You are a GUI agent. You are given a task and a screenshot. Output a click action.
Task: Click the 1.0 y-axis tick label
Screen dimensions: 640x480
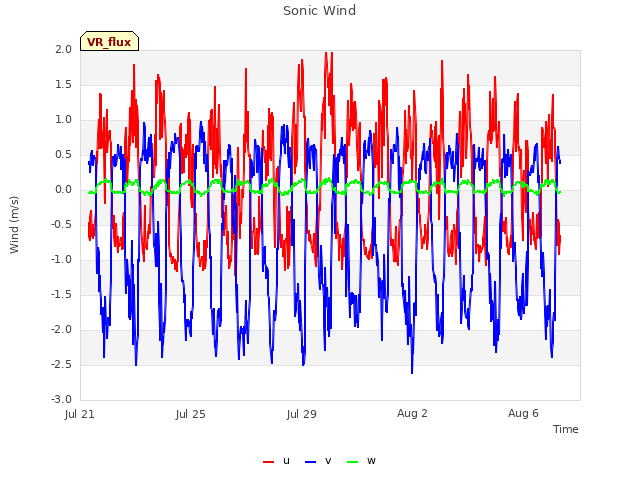(63, 120)
